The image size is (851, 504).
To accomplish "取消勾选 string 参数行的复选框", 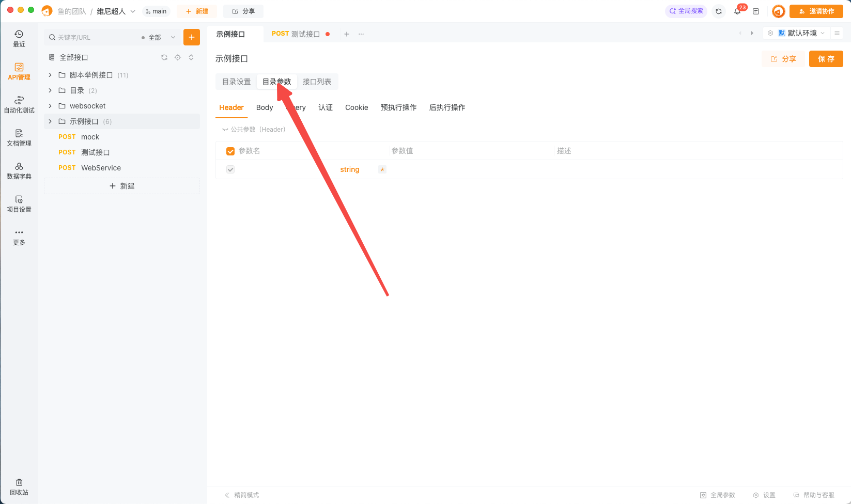I will (x=230, y=169).
